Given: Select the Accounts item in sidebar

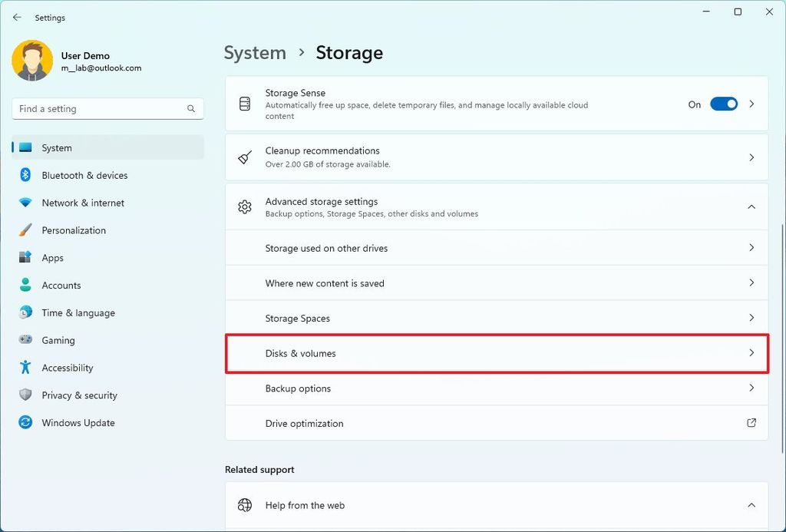Looking at the screenshot, I should pos(61,285).
